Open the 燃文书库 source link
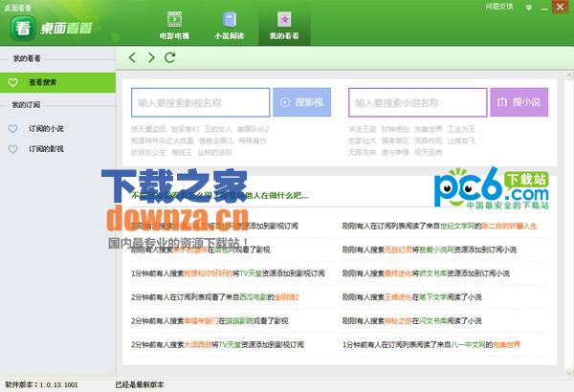The height and width of the screenshot is (392, 574). pyautogui.click(x=433, y=273)
